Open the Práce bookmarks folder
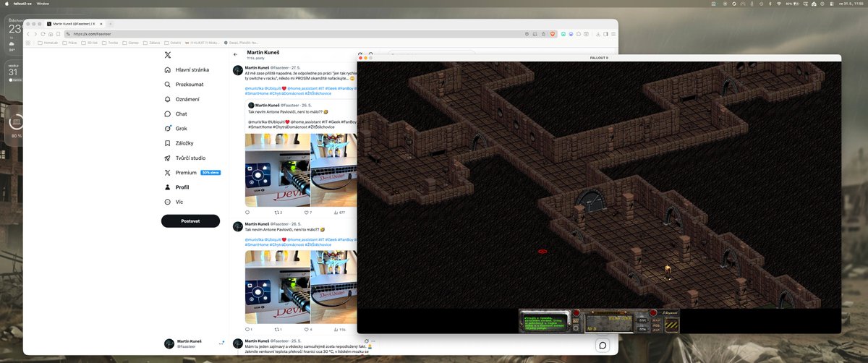868x363 pixels. coord(71,43)
